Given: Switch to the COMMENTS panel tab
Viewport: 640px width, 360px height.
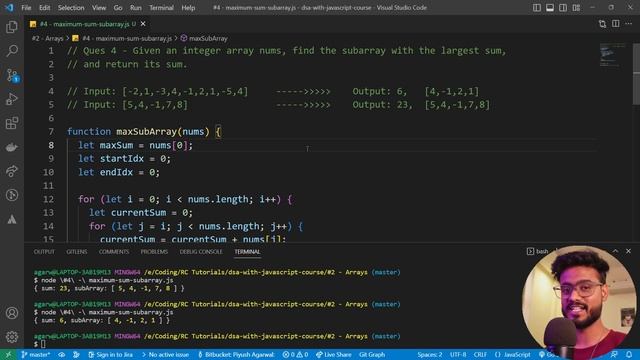Looking at the screenshot, I should [x=114, y=252].
